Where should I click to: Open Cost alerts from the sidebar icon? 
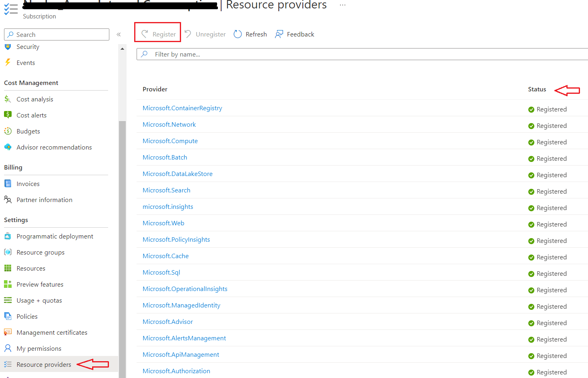tap(8, 115)
